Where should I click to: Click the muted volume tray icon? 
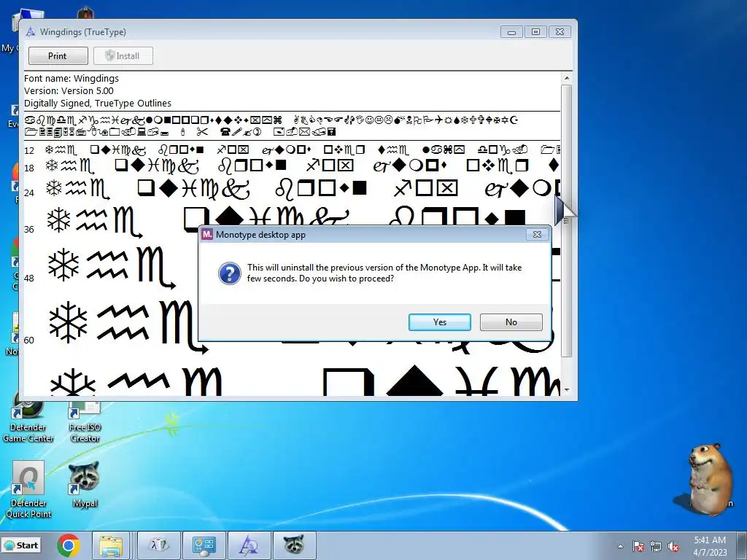(673, 546)
